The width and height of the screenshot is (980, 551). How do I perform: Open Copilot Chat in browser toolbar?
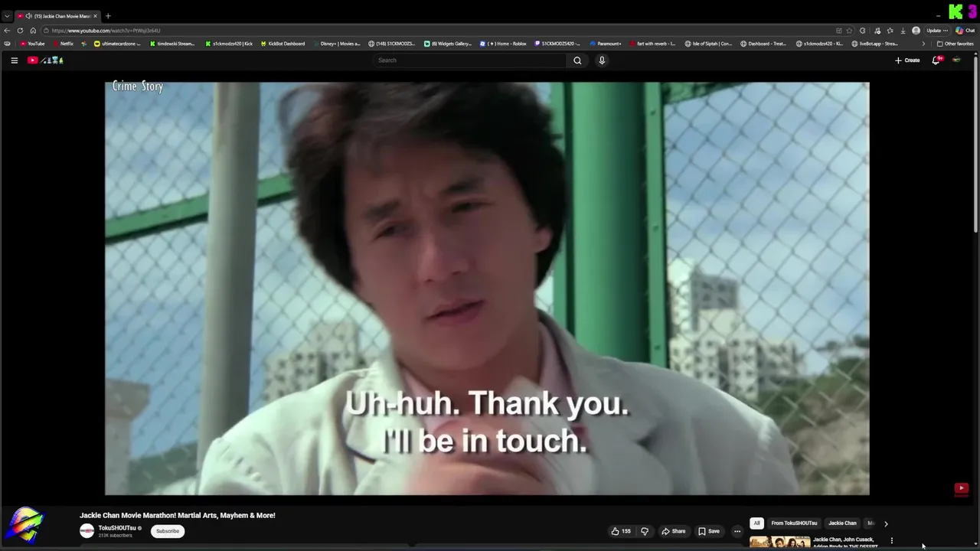point(965,31)
